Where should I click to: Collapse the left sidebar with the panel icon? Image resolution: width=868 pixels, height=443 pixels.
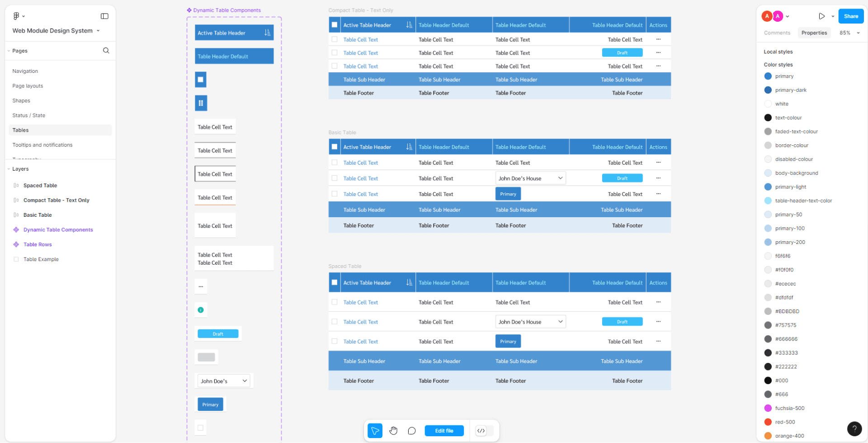(104, 16)
